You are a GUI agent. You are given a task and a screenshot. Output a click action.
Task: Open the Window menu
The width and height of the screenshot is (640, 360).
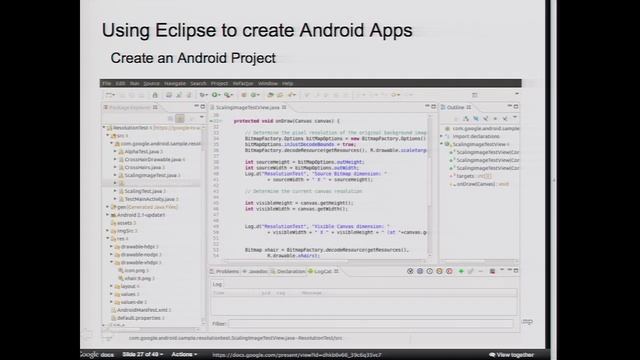coord(268,83)
